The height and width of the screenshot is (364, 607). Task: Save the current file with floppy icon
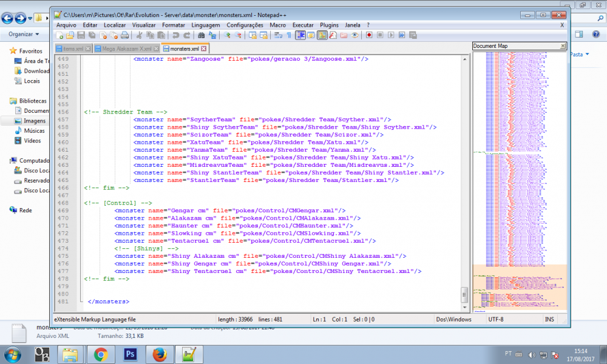click(x=81, y=35)
